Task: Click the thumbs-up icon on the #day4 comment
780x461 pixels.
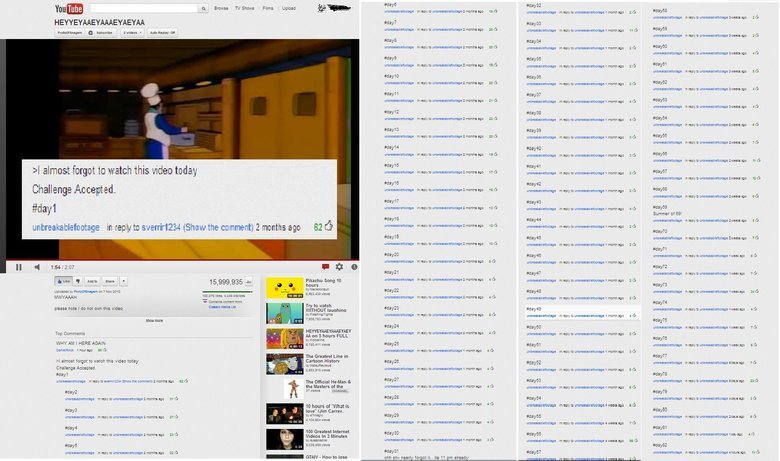Action: [x=176, y=435]
